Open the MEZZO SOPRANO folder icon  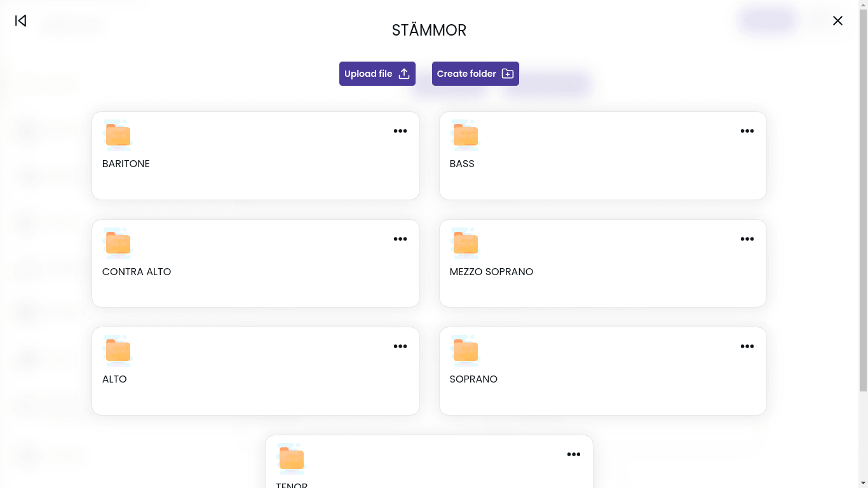pos(465,243)
